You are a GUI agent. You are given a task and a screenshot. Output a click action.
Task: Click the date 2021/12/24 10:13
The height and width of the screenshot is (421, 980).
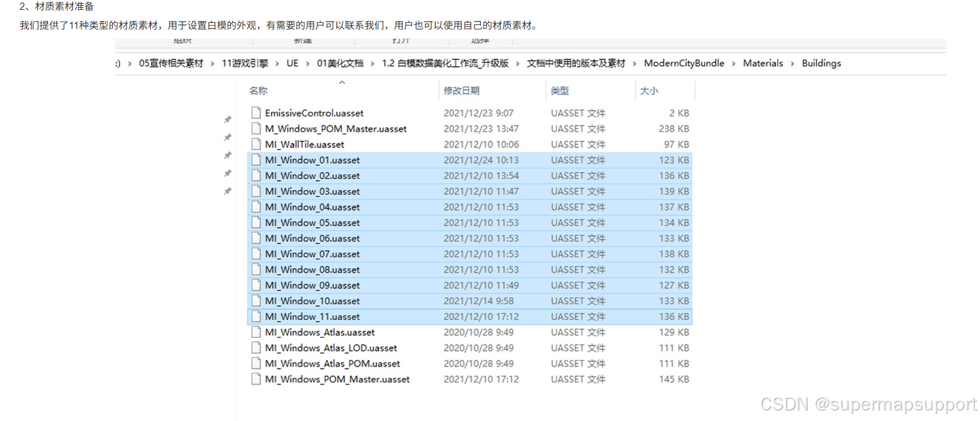481,160
